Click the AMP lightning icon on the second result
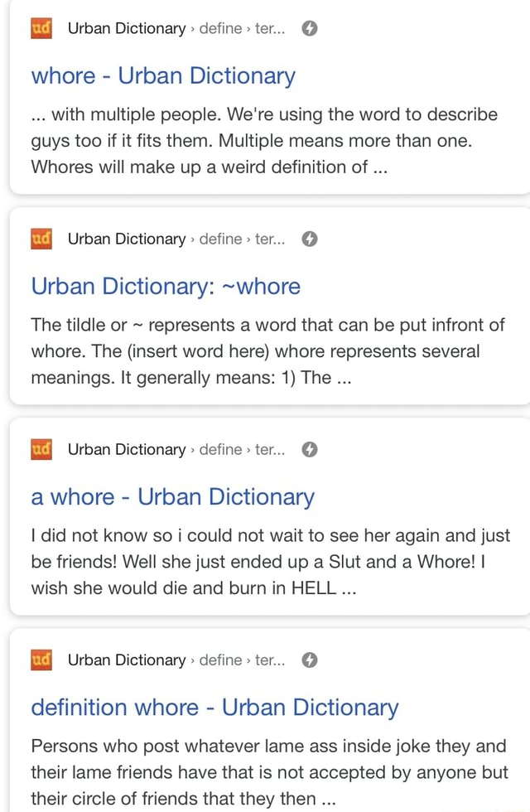 tap(309, 239)
